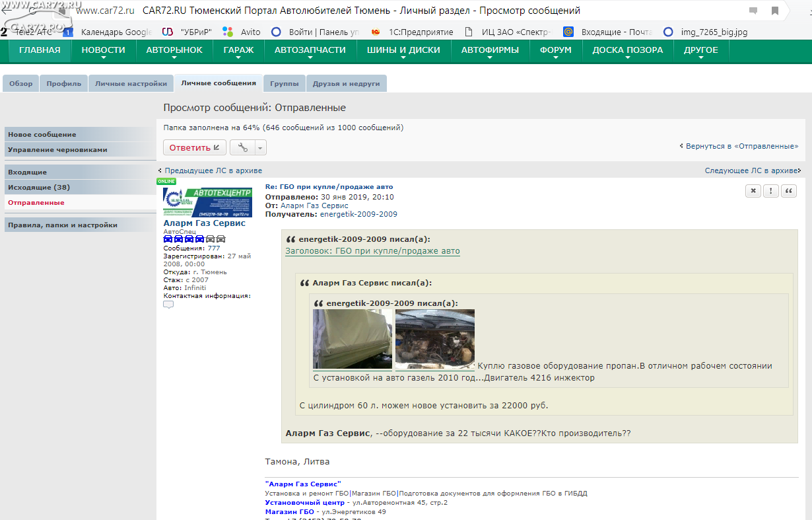The image size is (812, 520).
Task: Click the browser chat bubble icon
Action: 753,11
